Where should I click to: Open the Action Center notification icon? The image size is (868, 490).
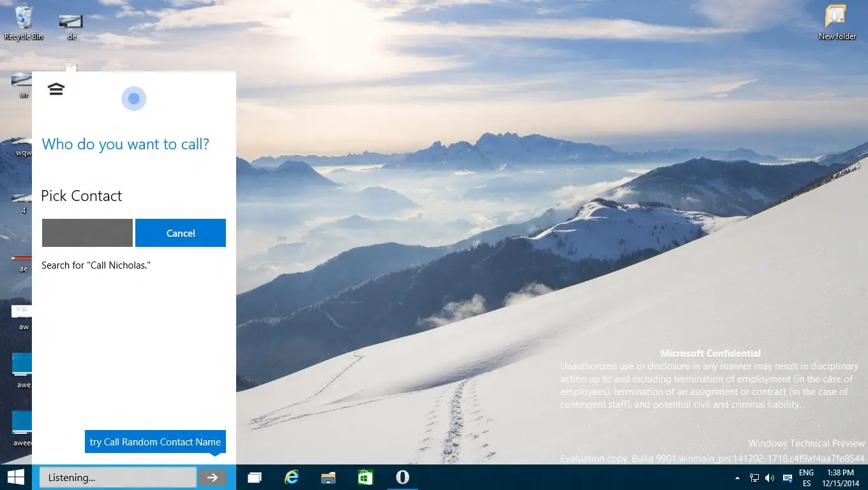tap(788, 478)
